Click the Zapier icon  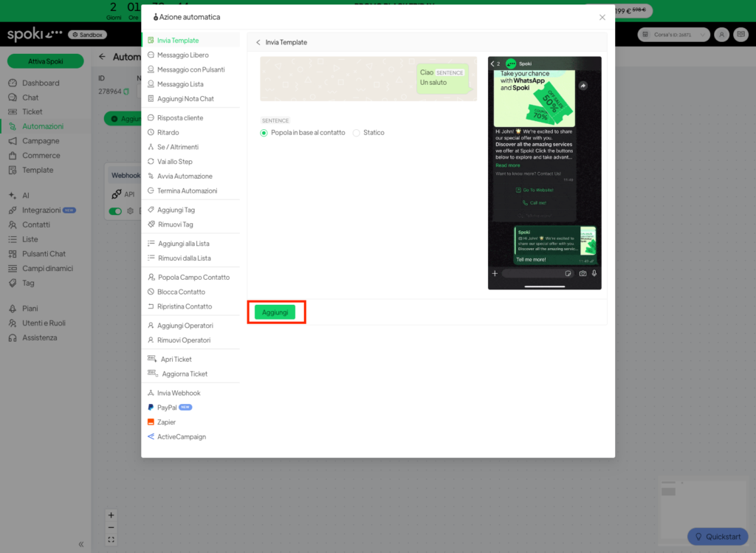(x=151, y=422)
